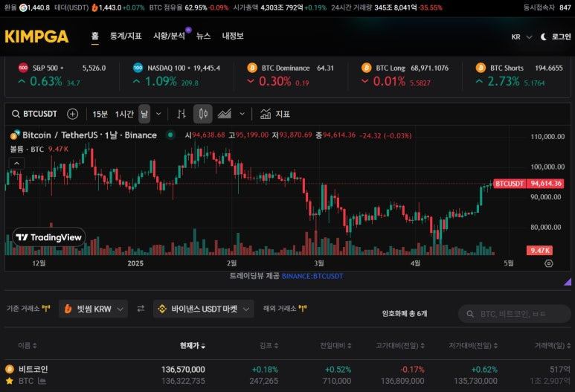Open BTC mini chart icon
The width and height of the screenshot is (575, 392).
tap(42, 381)
